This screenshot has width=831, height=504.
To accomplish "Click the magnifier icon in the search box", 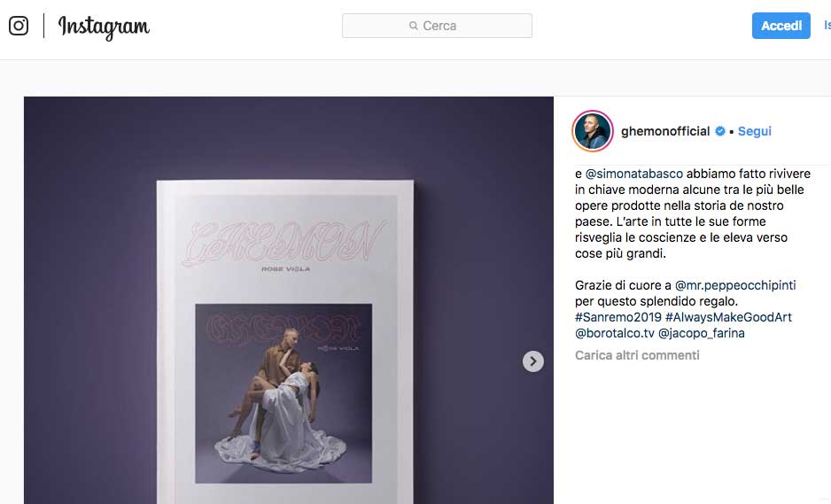I will [x=414, y=26].
